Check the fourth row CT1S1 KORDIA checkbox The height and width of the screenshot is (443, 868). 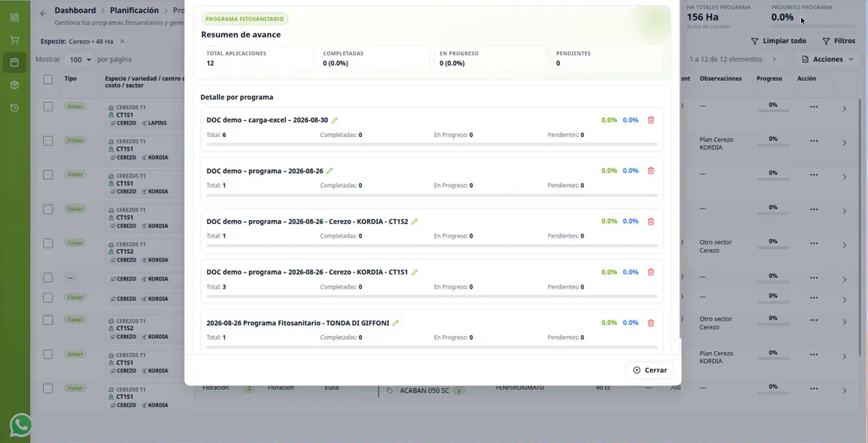click(x=48, y=209)
